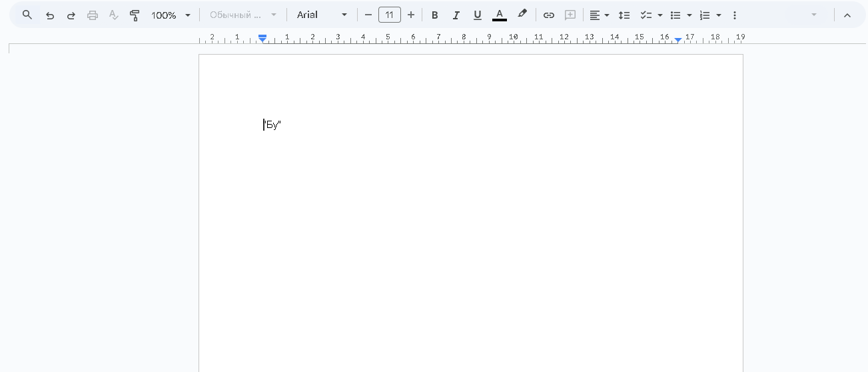Select the paint format roller tool
868x372 pixels.
[135, 15]
